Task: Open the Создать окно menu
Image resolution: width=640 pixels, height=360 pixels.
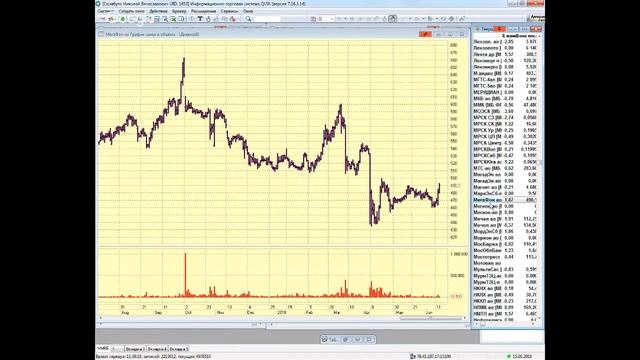Action: [x=131, y=11]
